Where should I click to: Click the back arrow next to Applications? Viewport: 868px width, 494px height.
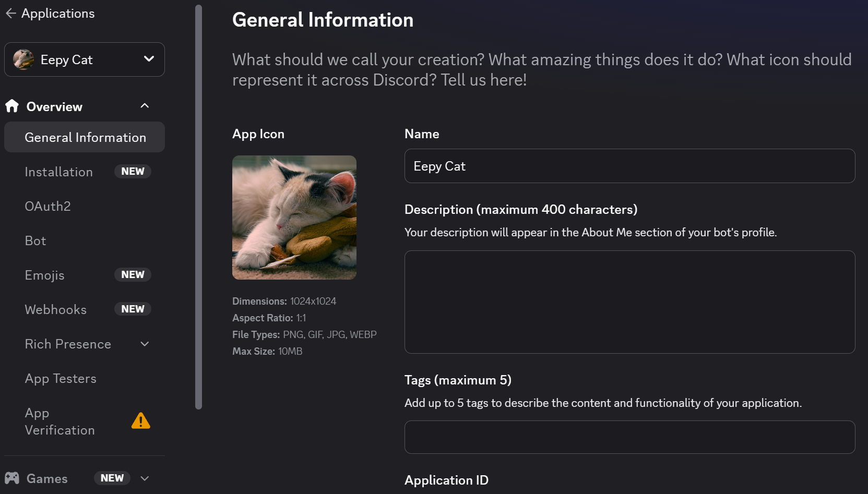pyautogui.click(x=11, y=14)
